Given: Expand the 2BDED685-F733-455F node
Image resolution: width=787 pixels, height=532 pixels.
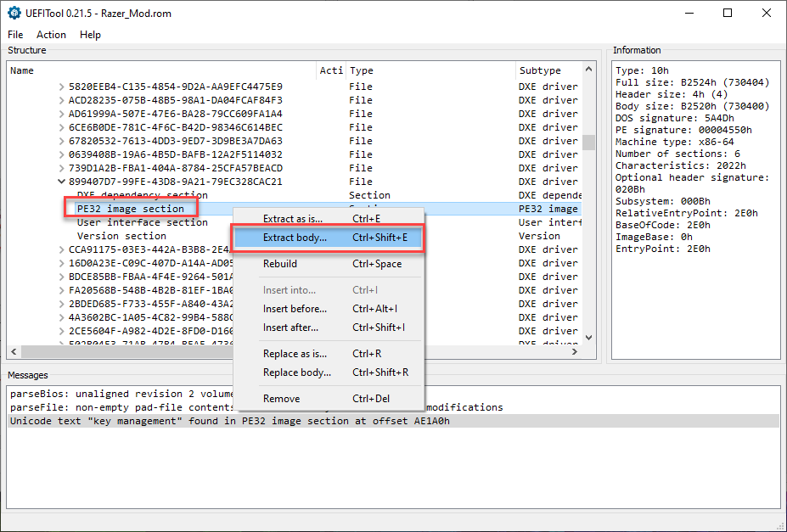Looking at the screenshot, I should click(x=61, y=304).
